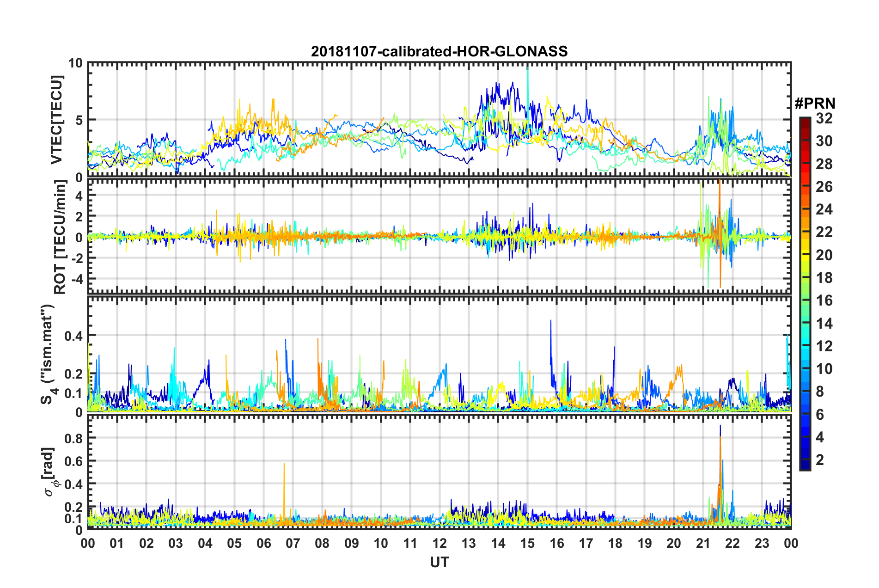
Task: Select the VTEC[TECU] y-axis label
Action: click(x=56, y=120)
